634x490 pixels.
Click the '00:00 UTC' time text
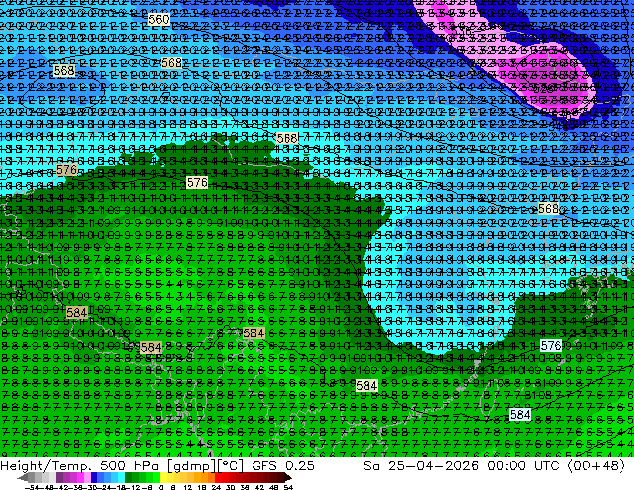point(523,466)
